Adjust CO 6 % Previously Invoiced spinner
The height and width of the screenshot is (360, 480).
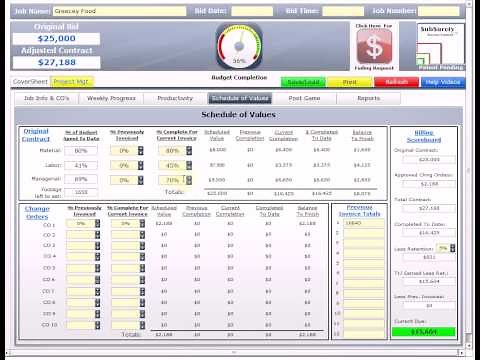tap(97, 280)
